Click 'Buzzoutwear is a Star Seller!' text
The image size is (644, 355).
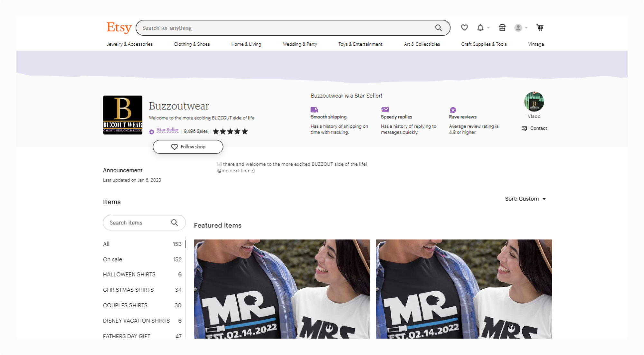(x=346, y=96)
